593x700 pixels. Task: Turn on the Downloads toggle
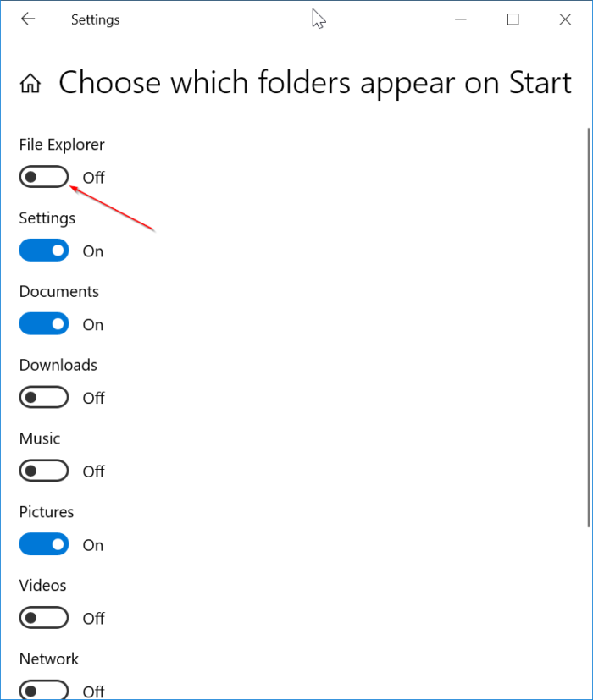tap(43, 397)
